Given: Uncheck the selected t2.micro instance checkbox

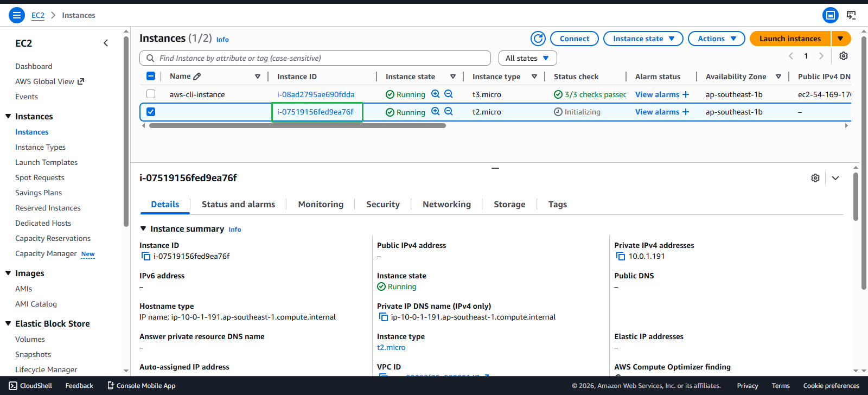Looking at the screenshot, I should [151, 112].
